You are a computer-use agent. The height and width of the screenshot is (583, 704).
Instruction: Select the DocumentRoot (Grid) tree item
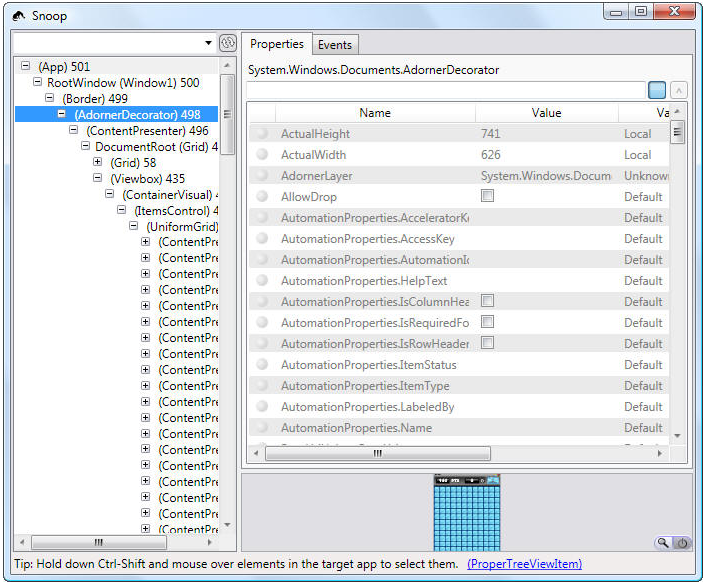(x=156, y=146)
